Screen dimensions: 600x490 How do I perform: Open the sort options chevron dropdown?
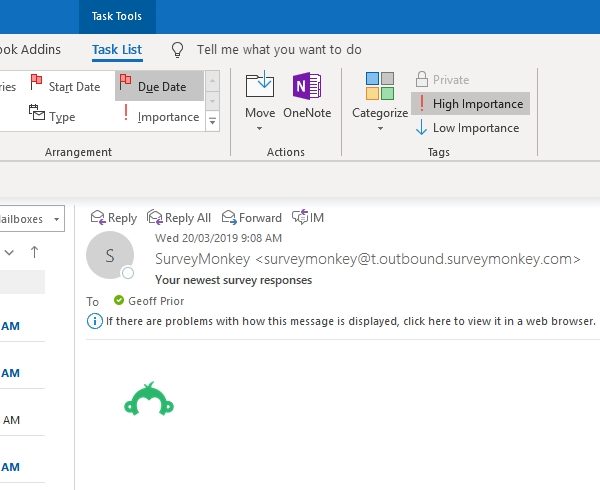(x=9, y=252)
